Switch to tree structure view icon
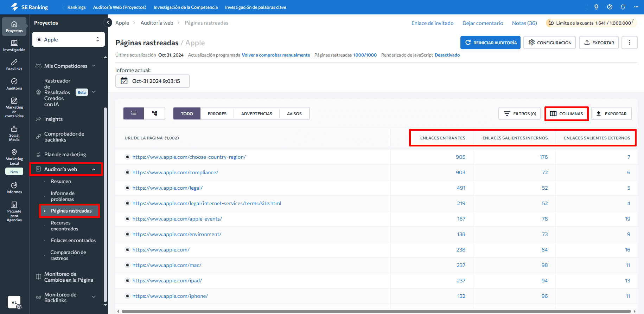644x314 pixels. tap(154, 113)
